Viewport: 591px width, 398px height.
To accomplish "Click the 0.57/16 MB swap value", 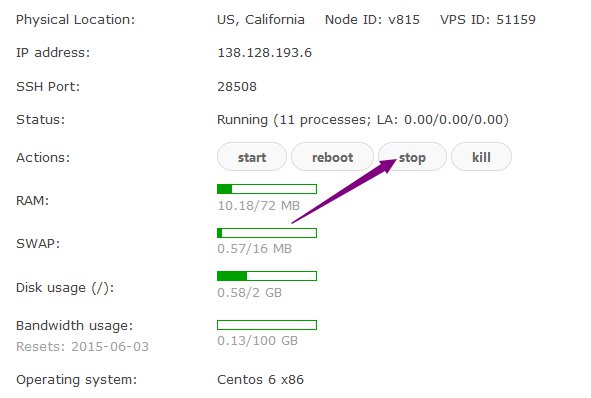I will point(254,249).
